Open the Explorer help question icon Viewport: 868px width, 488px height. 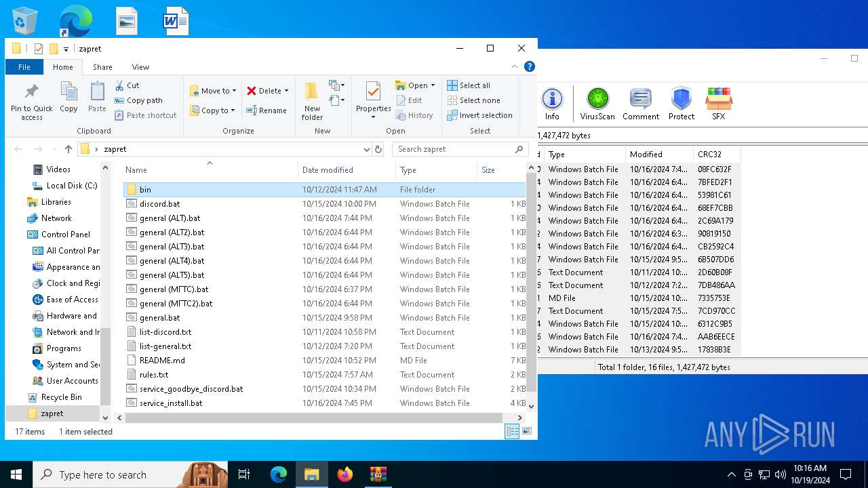(x=530, y=66)
